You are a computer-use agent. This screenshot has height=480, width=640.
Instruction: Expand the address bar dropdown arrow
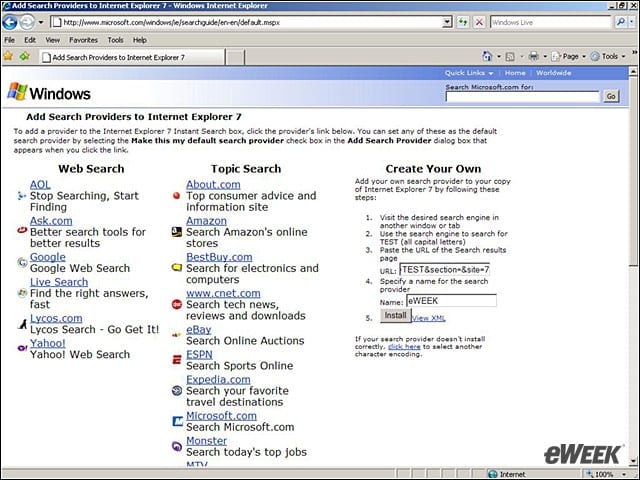click(447, 22)
